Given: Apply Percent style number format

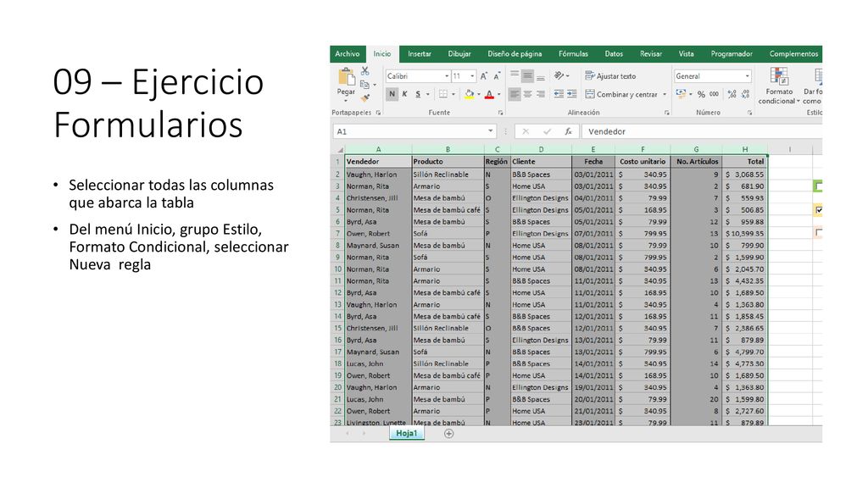Looking at the screenshot, I should (x=701, y=95).
